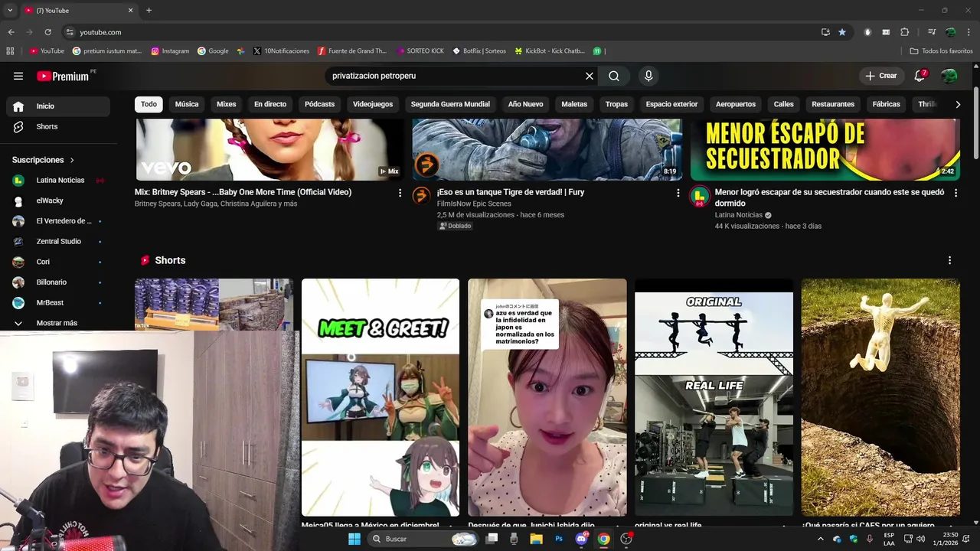Viewport: 980px width, 551px height.
Task: Go back in browser history
Action: [x=11, y=32]
